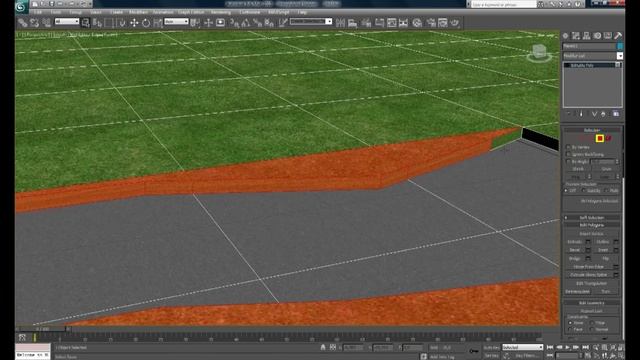Image resolution: width=640 pixels, height=360 pixels.
Task: Click Configure Modifier Sets icon below the stack
Action: [x=616, y=114]
